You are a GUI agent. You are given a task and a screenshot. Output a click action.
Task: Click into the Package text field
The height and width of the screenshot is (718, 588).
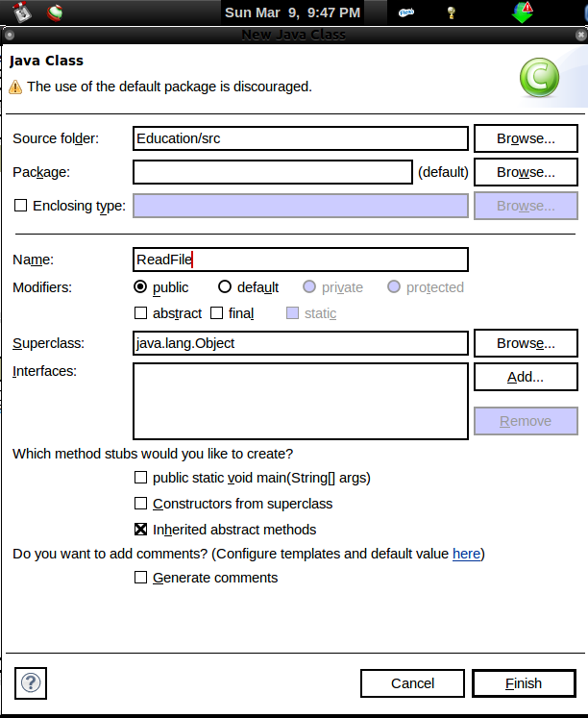click(273, 172)
